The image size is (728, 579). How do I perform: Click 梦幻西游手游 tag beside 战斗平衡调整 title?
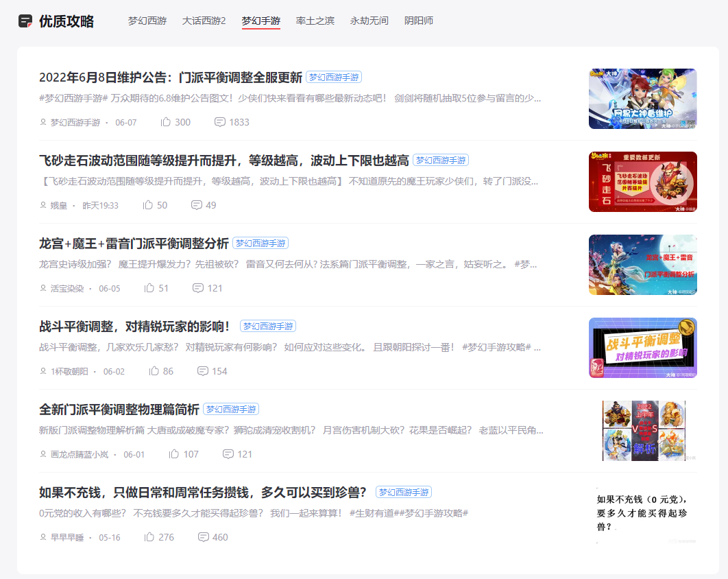coord(268,327)
